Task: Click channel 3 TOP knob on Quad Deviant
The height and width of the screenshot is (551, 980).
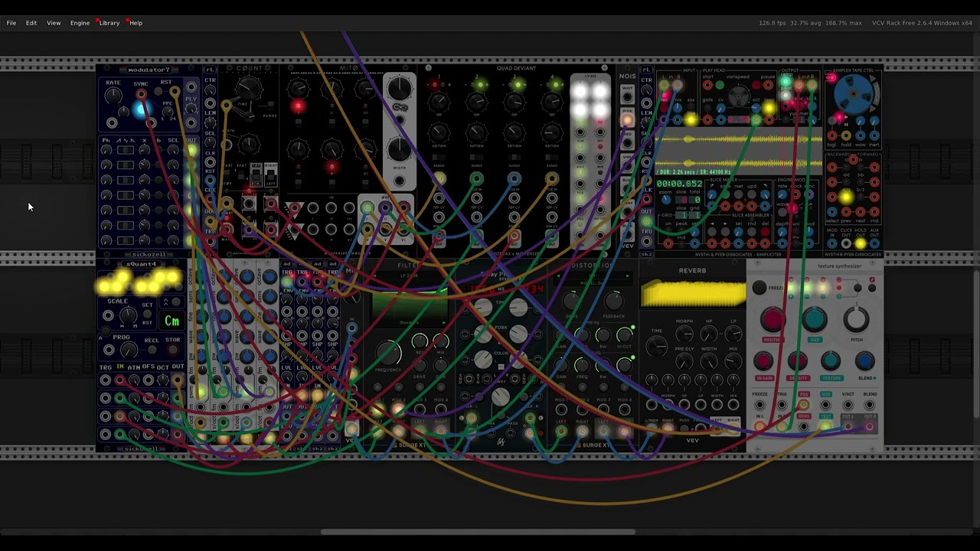Action: point(514,103)
